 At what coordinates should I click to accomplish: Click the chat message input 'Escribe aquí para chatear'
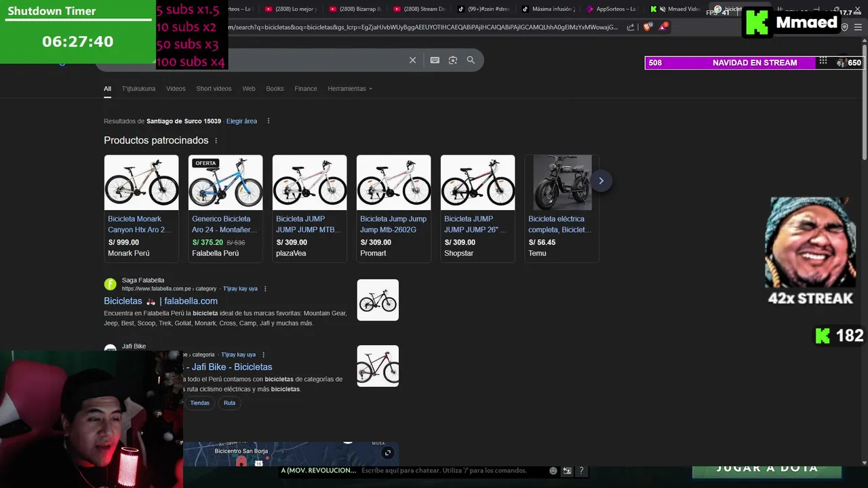pos(444,470)
